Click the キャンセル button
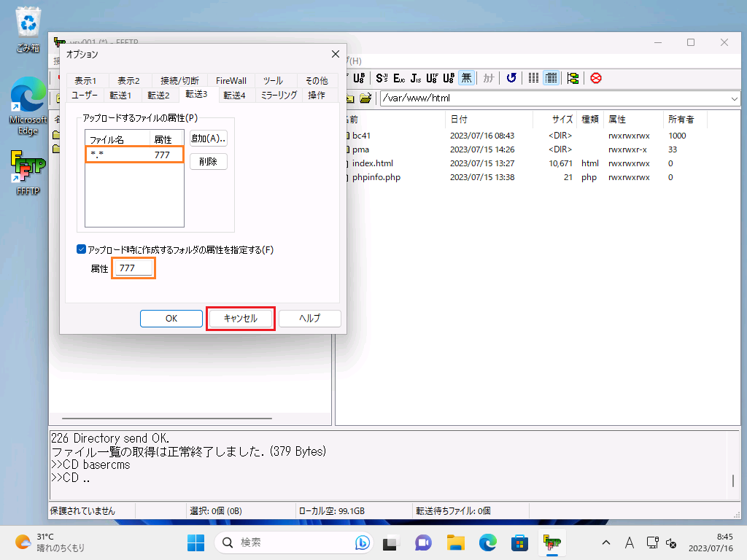Image resolution: width=747 pixels, height=560 pixels. pyautogui.click(x=241, y=319)
